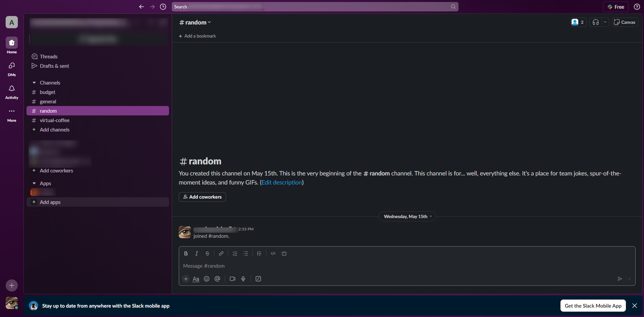
Task: Open huddle options dropdown arrow
Action: point(605,22)
